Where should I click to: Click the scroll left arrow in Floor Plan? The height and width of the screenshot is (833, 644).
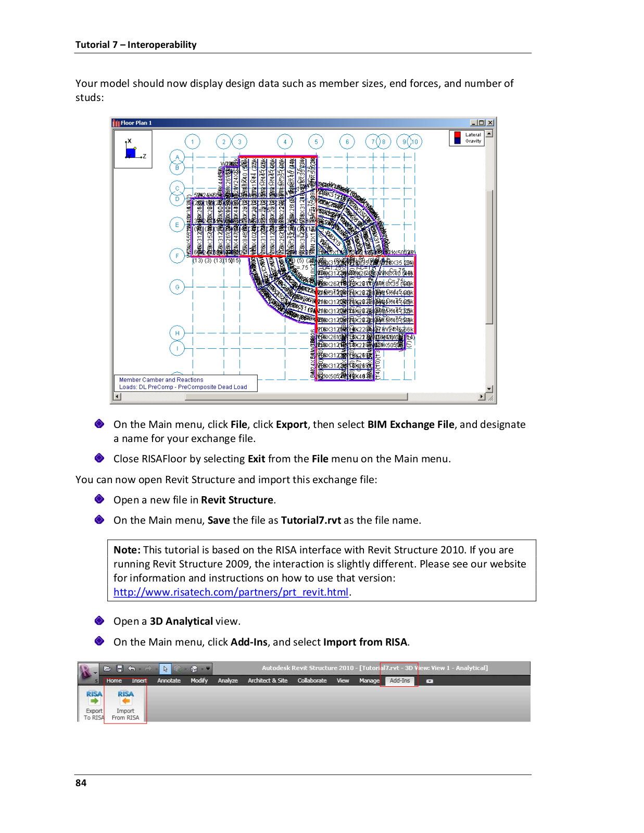coord(117,397)
